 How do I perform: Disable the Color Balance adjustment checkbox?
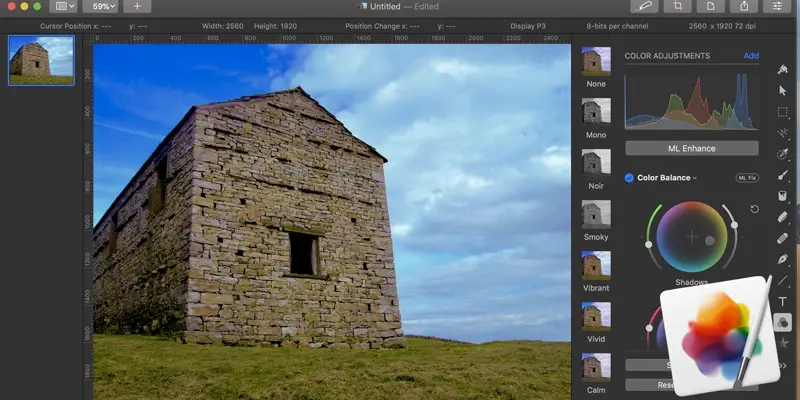[x=629, y=178]
